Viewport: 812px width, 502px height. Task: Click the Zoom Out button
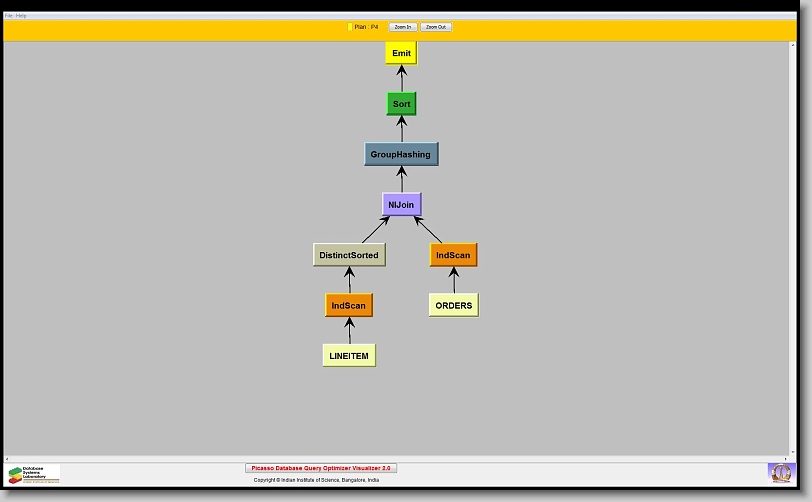pos(435,27)
